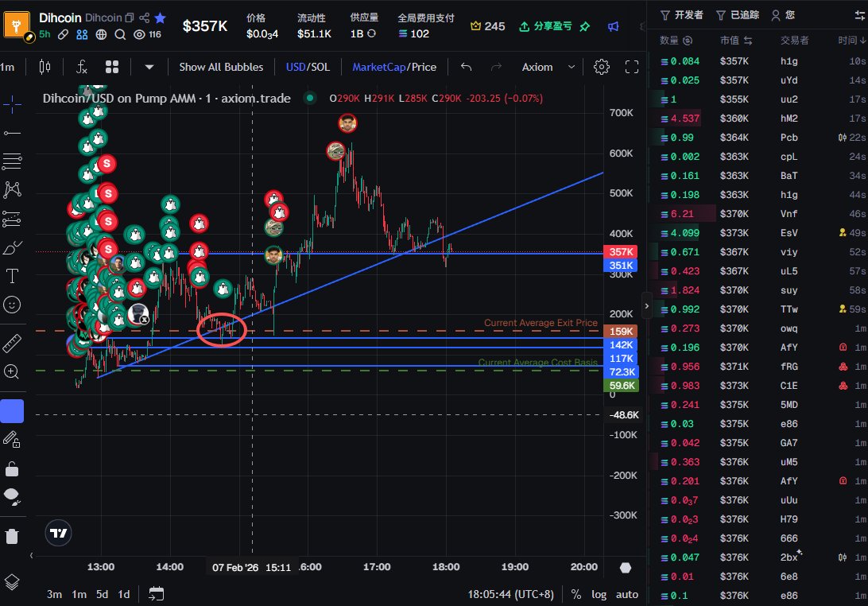
Task: Click the 116 watchers eye icon
Action: [x=147, y=34]
